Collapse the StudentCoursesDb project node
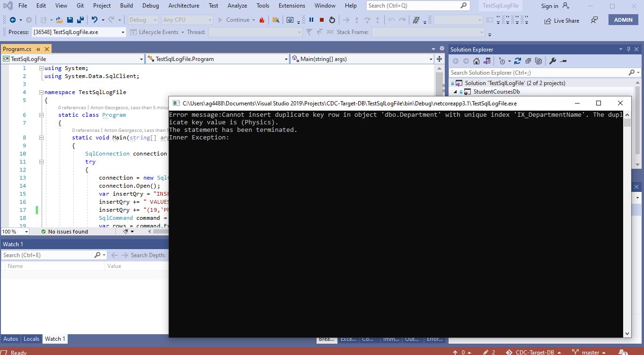 click(455, 92)
